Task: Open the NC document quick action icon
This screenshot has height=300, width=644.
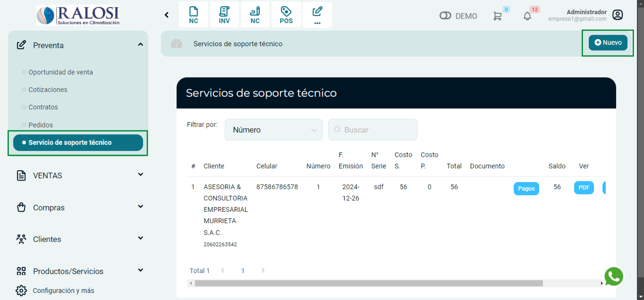Action: point(194,14)
